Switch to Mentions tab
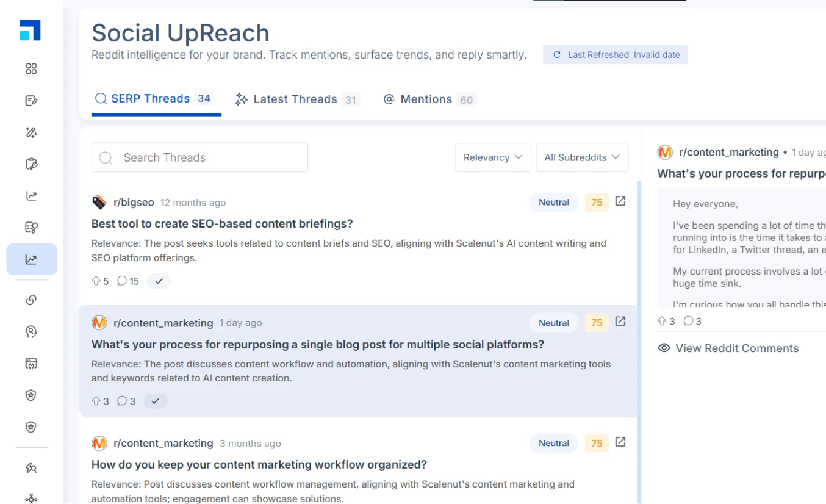This screenshot has height=504, width=826. pos(429,99)
